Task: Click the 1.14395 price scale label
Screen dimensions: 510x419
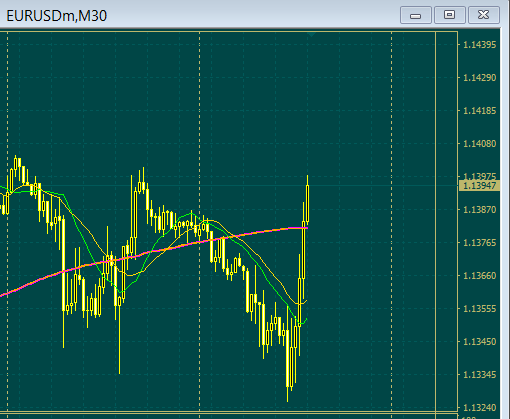Action: coord(480,45)
